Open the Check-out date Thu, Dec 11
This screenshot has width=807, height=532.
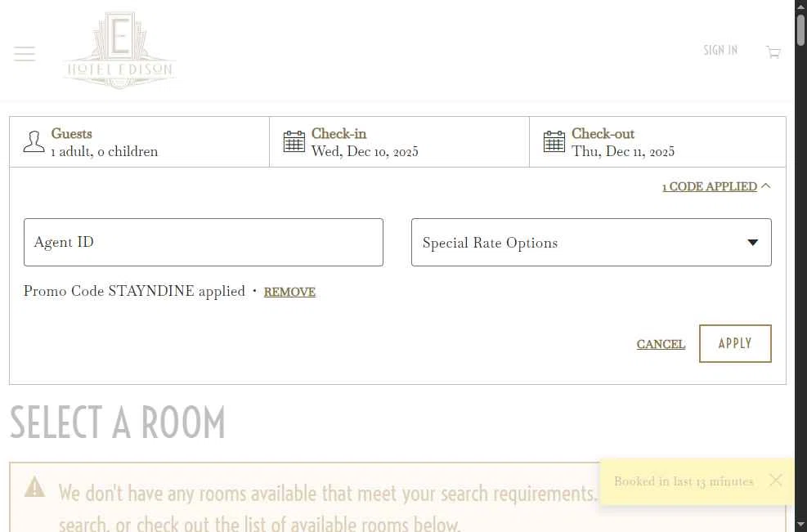tap(657, 142)
